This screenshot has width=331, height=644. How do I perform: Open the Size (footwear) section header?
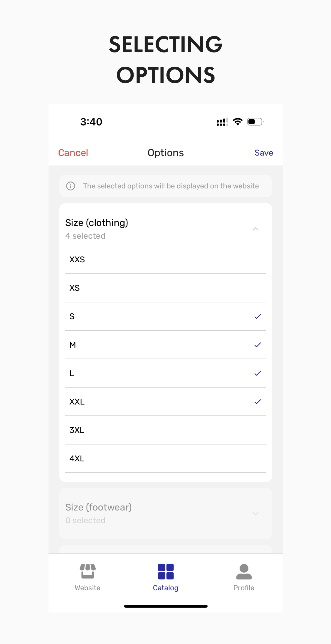[x=98, y=507]
